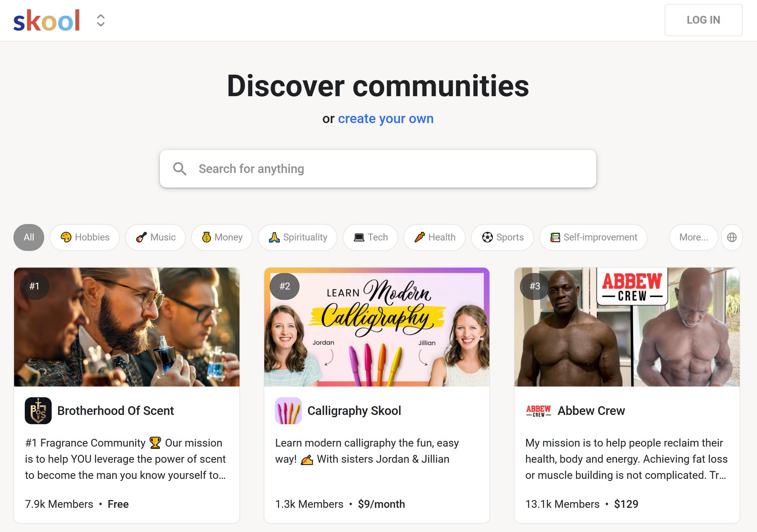757x532 pixels.
Task: Open the community switcher chevron beside logo
Action: pyautogui.click(x=101, y=21)
